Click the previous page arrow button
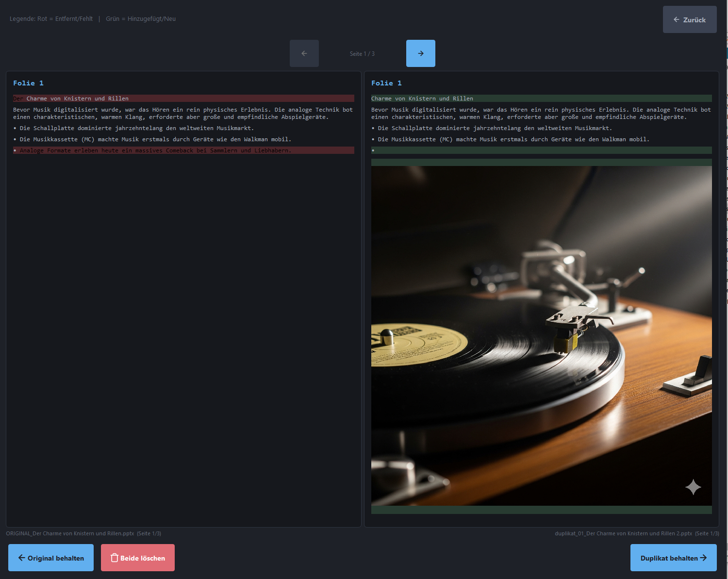Image resolution: width=728 pixels, height=579 pixels. tap(304, 53)
